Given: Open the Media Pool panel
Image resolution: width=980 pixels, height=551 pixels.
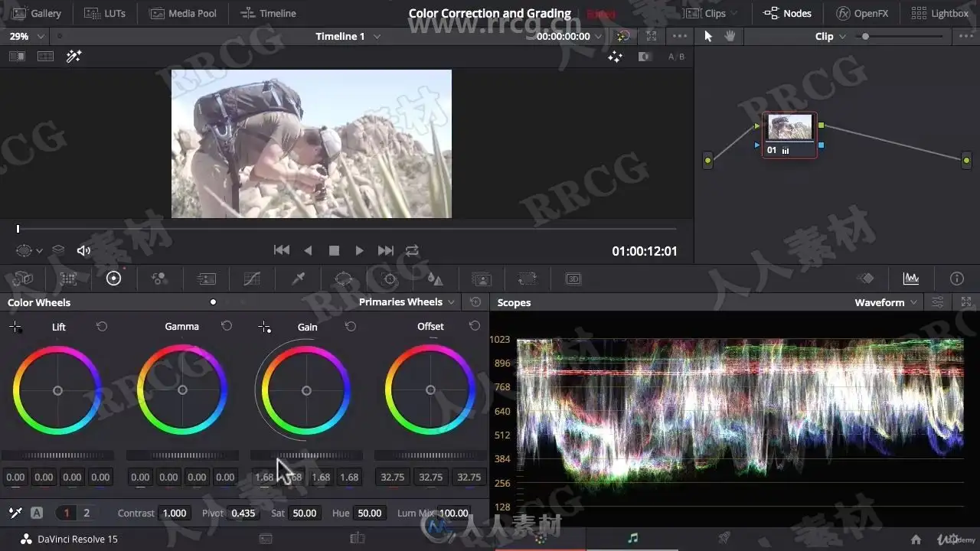Looking at the screenshot, I should pyautogui.click(x=182, y=13).
